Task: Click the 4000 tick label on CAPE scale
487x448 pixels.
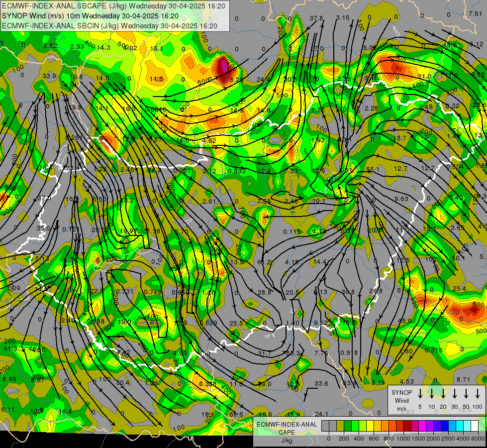Action: pyautogui.click(x=463, y=439)
